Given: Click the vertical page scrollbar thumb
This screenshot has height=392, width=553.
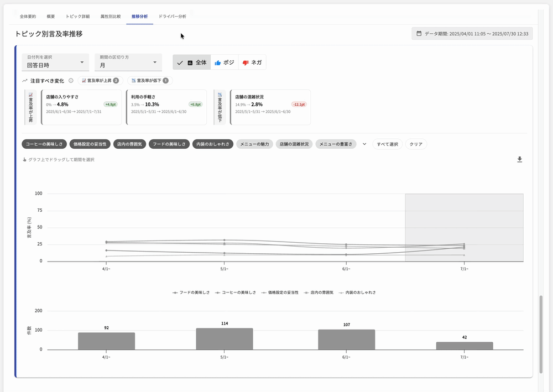Looking at the screenshot, I should [x=541, y=334].
